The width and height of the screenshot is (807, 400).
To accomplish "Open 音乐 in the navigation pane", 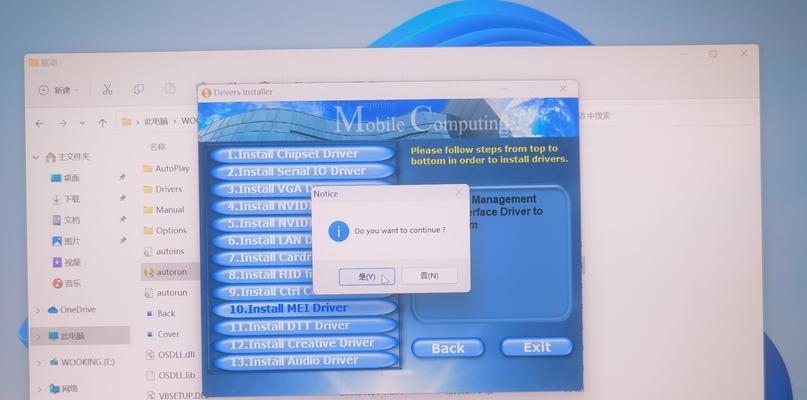I will (x=67, y=283).
